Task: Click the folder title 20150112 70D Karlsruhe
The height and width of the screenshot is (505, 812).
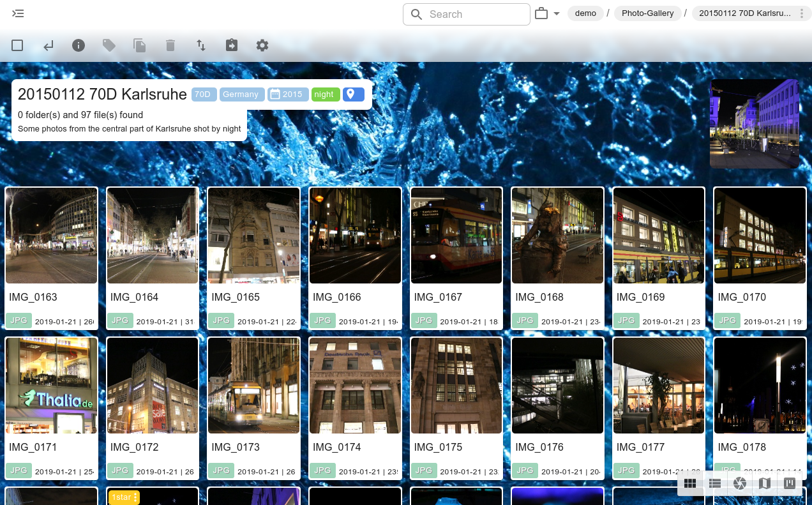Action: 102,94
